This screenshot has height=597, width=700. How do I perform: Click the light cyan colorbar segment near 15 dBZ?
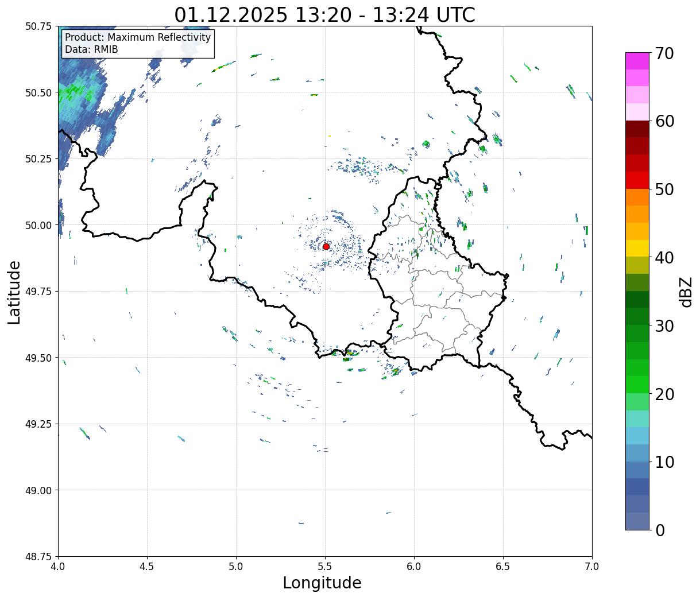(637, 418)
